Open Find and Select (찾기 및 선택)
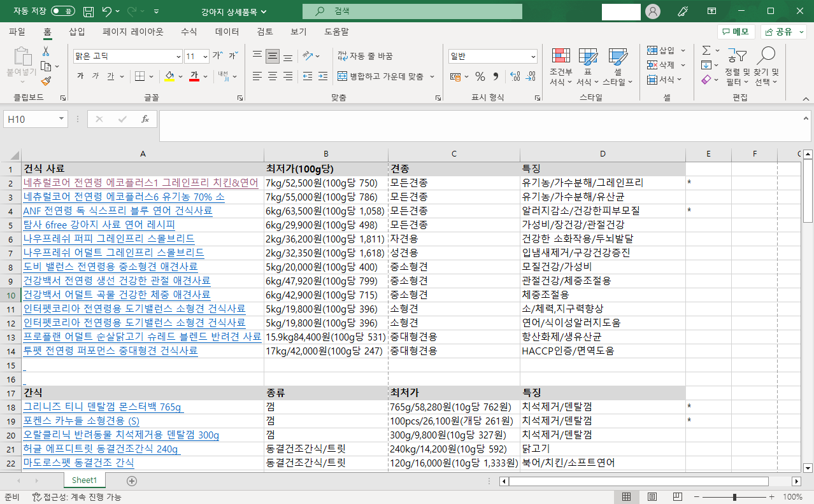 pos(766,66)
